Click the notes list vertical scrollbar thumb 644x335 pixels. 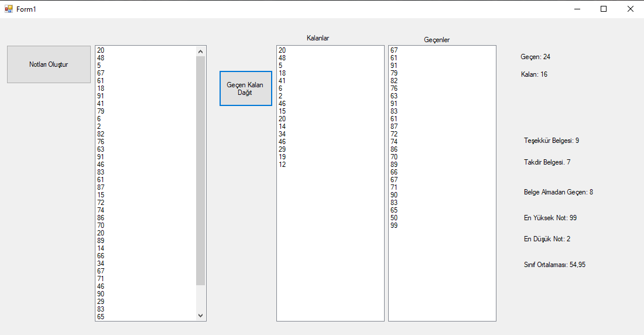(201, 170)
